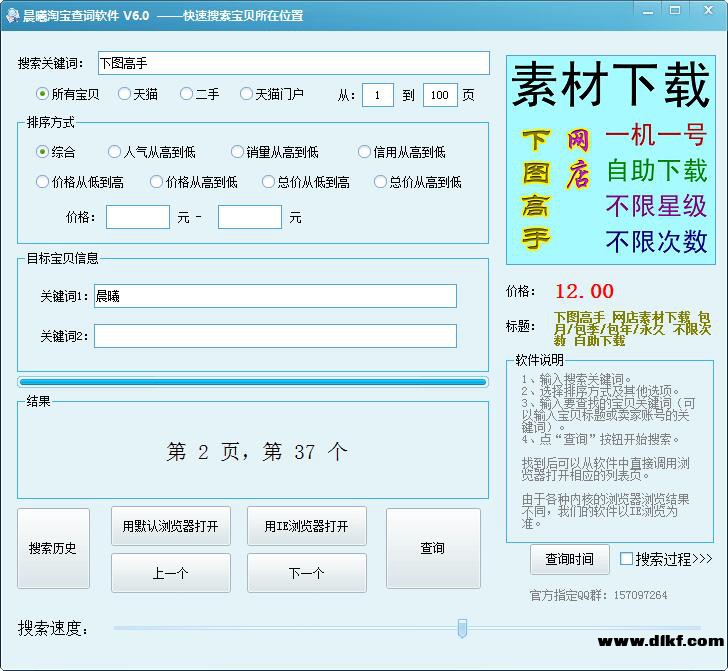Enable the 搜索过程 checkbox
This screenshot has width=728, height=671.
(x=627, y=559)
